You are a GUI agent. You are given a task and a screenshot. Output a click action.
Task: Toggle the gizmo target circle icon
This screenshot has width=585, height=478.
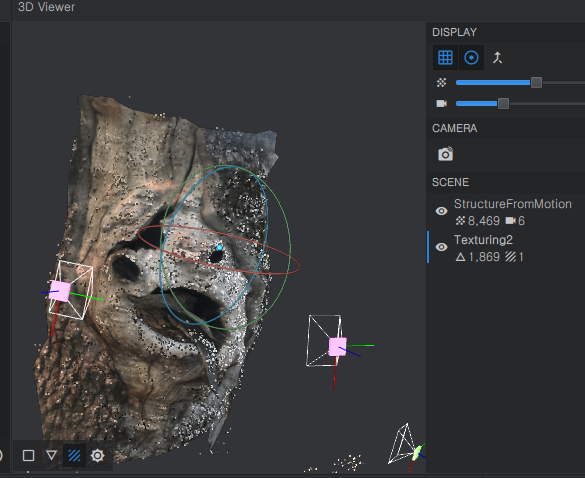(x=471, y=57)
